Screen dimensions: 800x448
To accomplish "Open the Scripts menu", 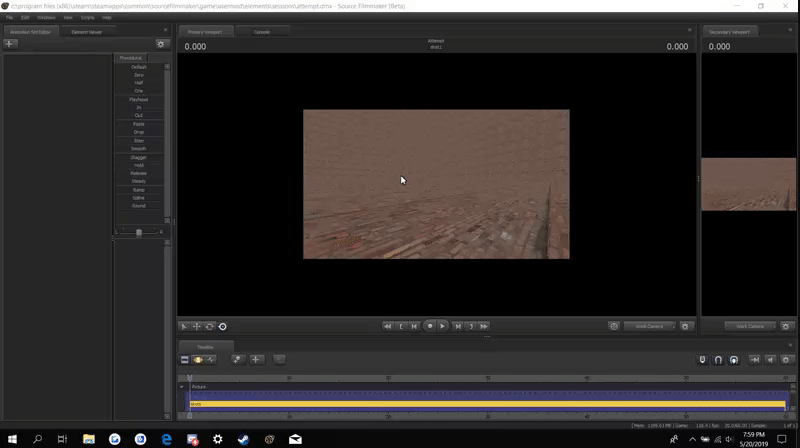I will [87, 17].
